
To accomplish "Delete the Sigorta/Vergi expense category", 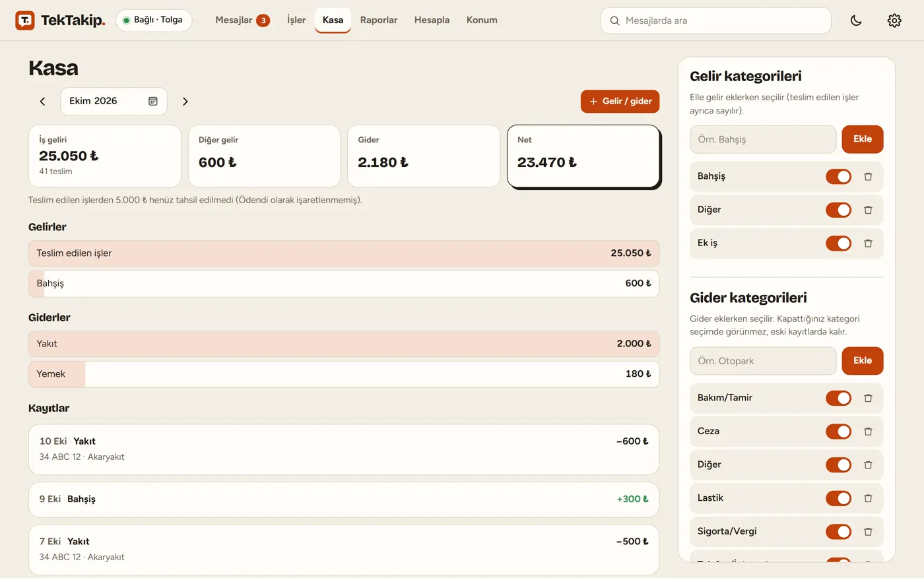I will tap(868, 532).
